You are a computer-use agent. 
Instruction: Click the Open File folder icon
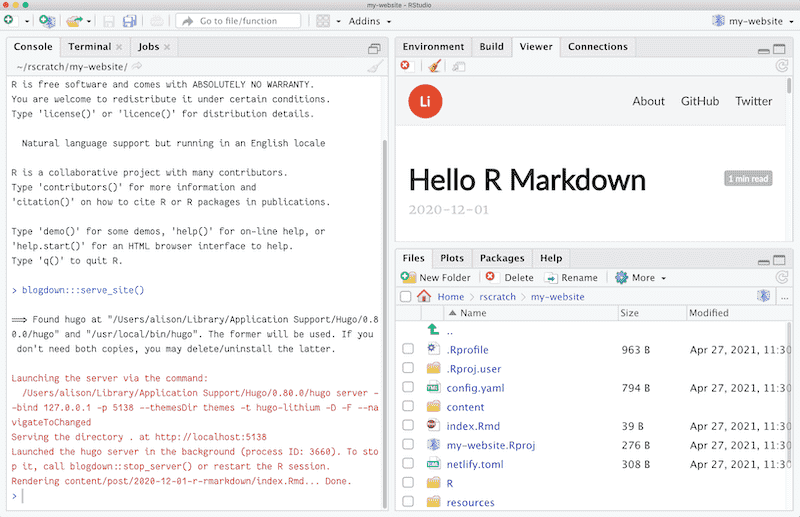pyautogui.click(x=74, y=21)
